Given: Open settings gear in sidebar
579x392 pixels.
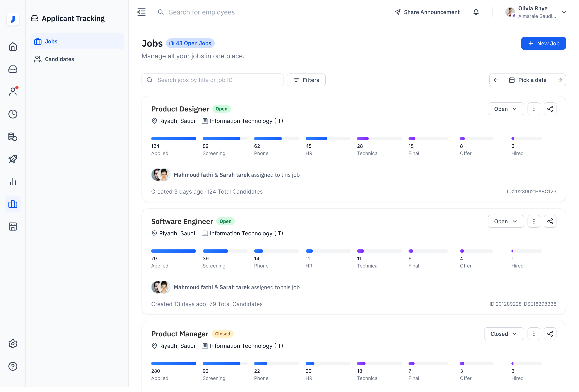Looking at the screenshot, I should coord(13,344).
